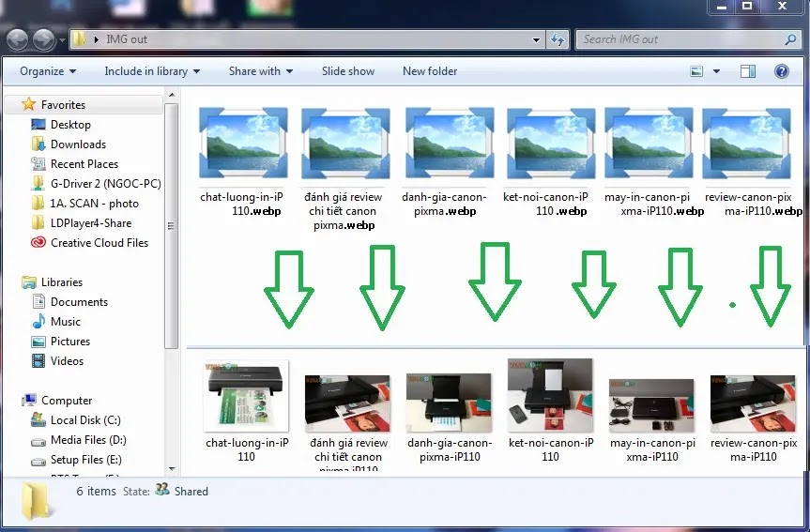Toggle the preview pane icon
The height and width of the screenshot is (532, 810).
pyautogui.click(x=748, y=71)
